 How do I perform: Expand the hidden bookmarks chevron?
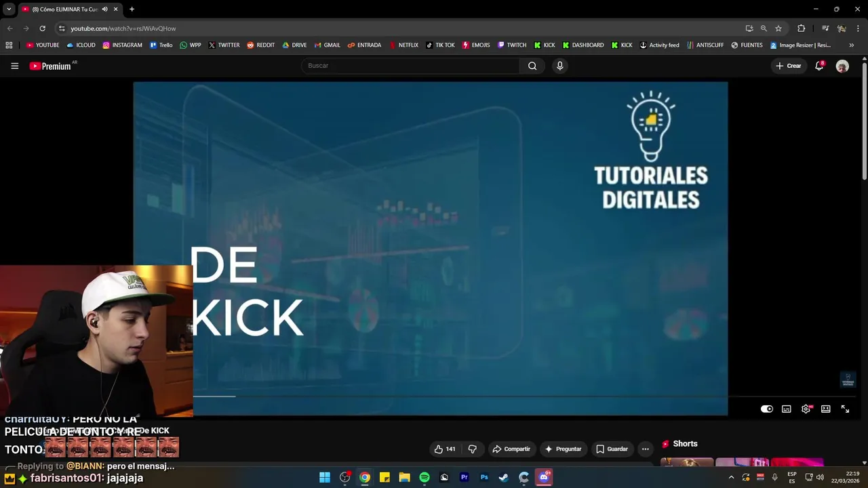pos(851,45)
